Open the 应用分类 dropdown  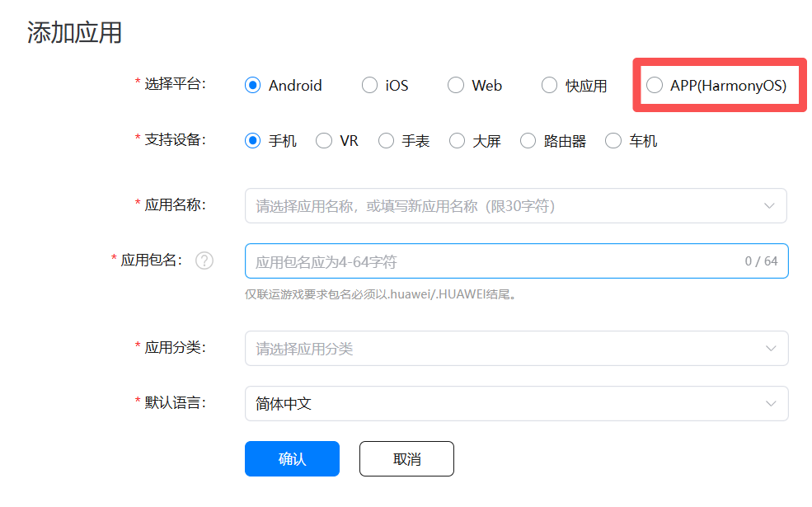517,348
